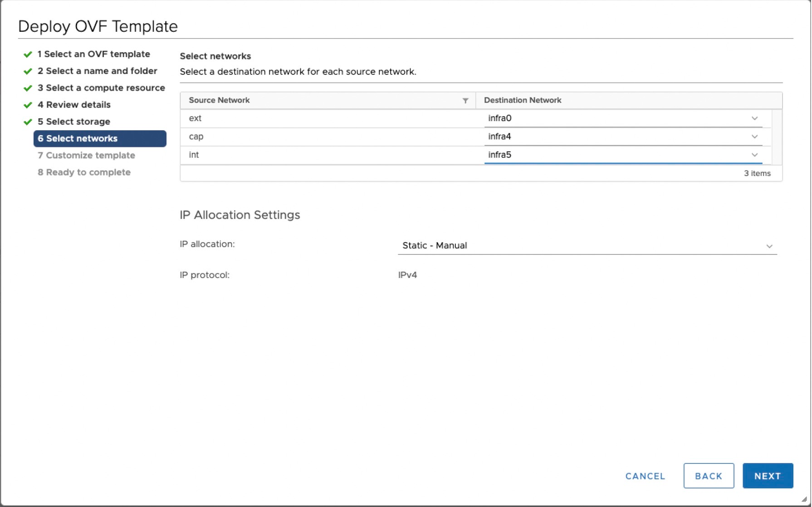Click the filter icon on Source Network column
The height and width of the screenshot is (507, 812).
[465, 100]
